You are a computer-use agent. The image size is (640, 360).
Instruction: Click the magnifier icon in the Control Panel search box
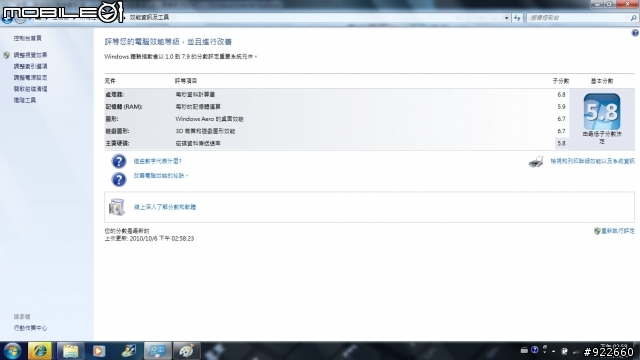pos(633,18)
